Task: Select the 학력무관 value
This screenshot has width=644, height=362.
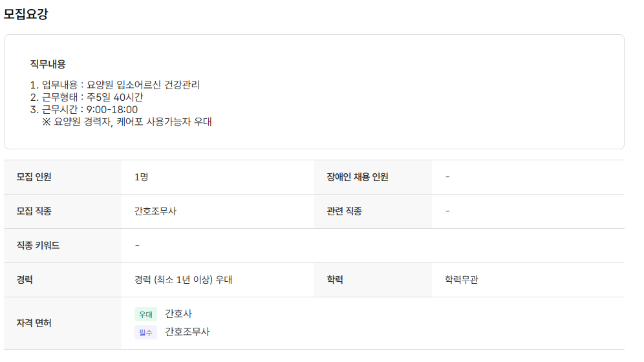Action: click(462, 280)
